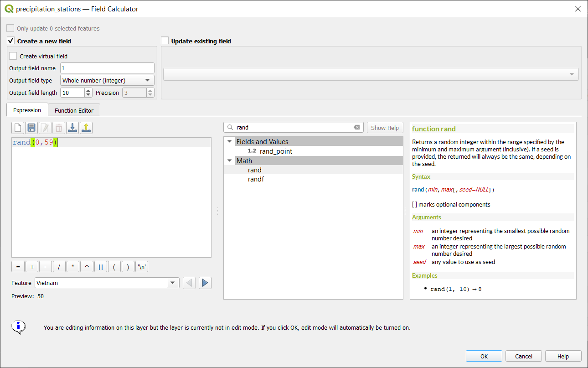Image resolution: width=588 pixels, height=368 pixels.
Task: Select the rand_point field item
Action: click(276, 151)
